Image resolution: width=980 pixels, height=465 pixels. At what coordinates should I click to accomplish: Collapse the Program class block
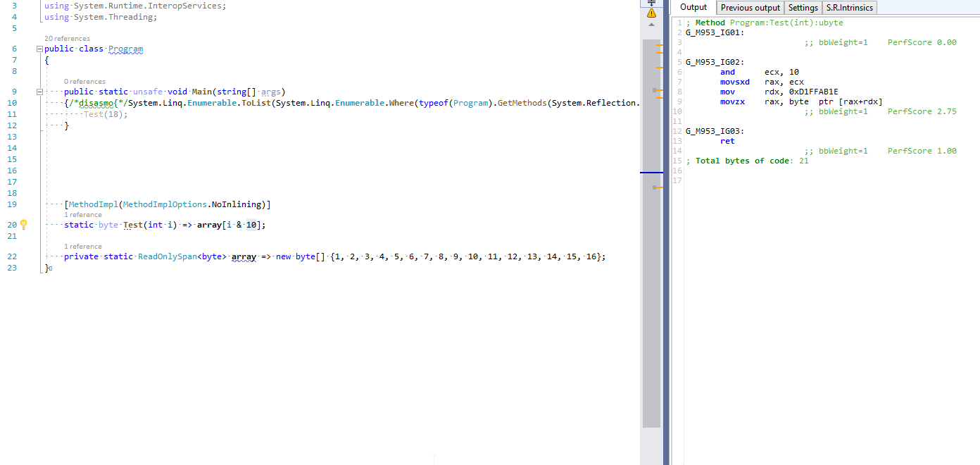(x=38, y=49)
